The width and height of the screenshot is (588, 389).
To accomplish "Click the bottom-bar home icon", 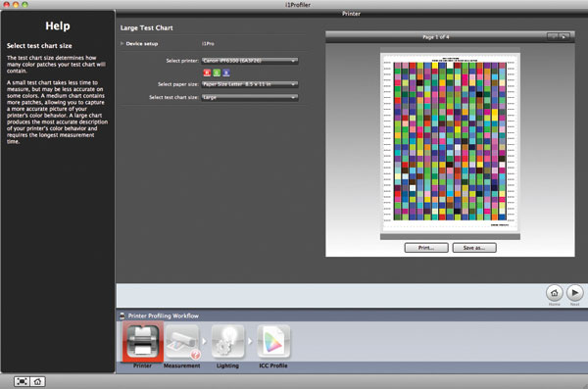I will (x=37, y=381).
